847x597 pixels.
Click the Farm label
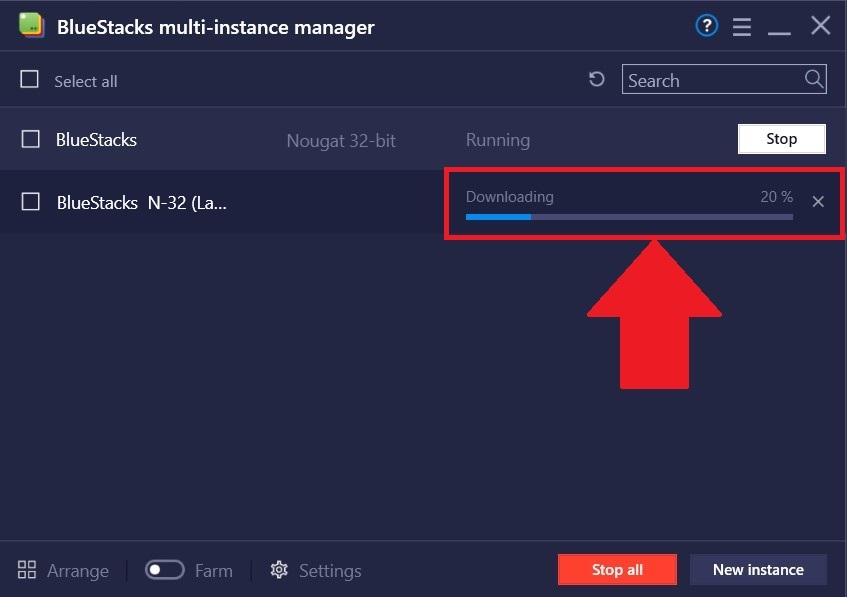pos(213,571)
